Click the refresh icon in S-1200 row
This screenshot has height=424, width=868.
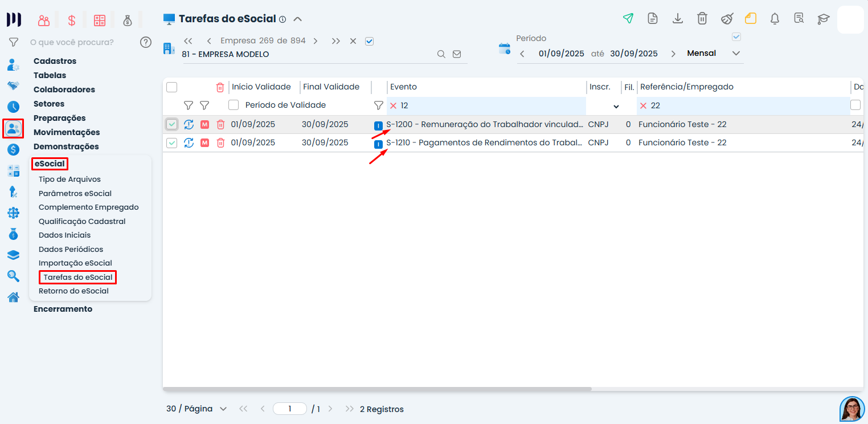click(189, 125)
